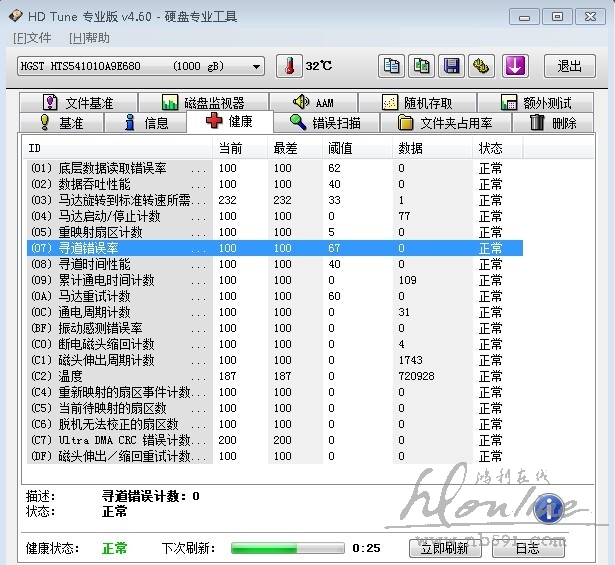Click the refresh countdown progress bar
The width and height of the screenshot is (615, 565).
[x=287, y=548]
